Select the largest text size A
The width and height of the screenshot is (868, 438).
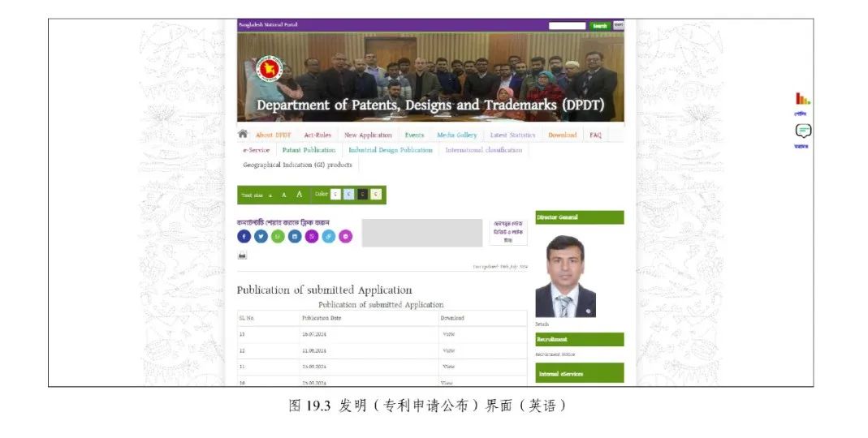point(299,195)
